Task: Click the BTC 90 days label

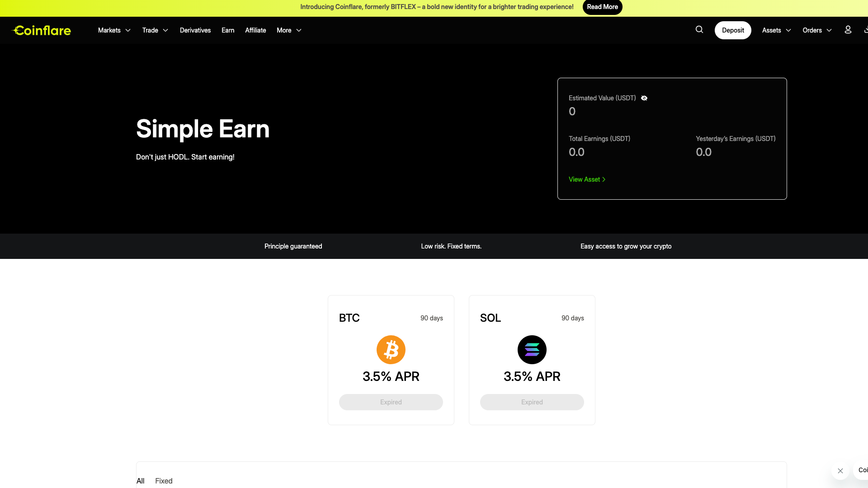Action: (432, 318)
